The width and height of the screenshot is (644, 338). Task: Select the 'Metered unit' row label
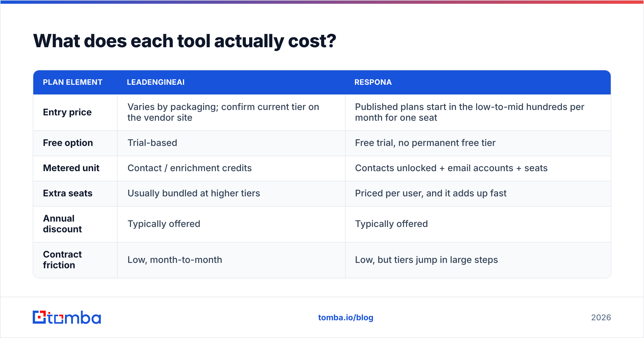(71, 168)
